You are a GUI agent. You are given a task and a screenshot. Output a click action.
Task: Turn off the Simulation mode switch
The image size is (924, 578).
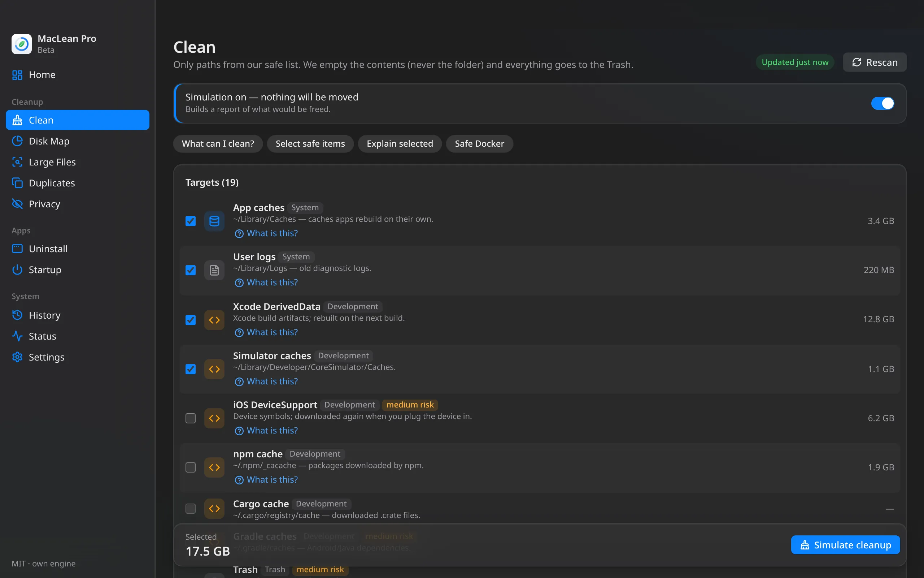pyautogui.click(x=882, y=103)
